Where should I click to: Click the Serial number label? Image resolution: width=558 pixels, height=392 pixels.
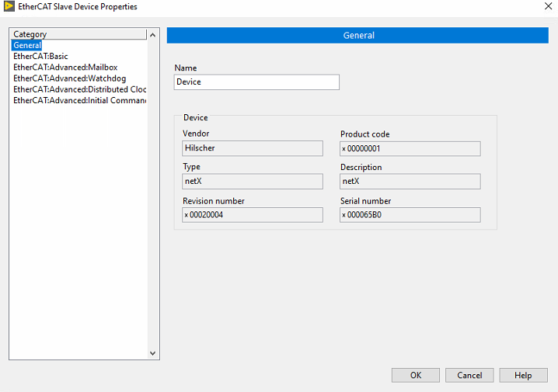click(365, 201)
